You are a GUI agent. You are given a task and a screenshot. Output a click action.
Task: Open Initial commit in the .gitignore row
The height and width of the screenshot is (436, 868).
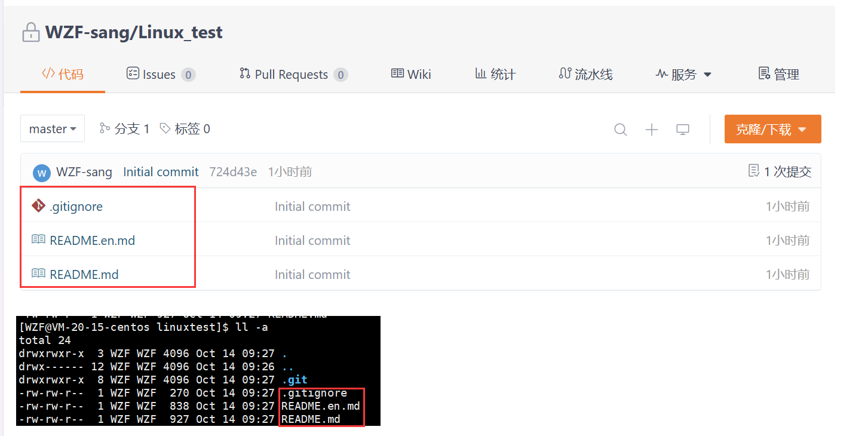tap(312, 206)
